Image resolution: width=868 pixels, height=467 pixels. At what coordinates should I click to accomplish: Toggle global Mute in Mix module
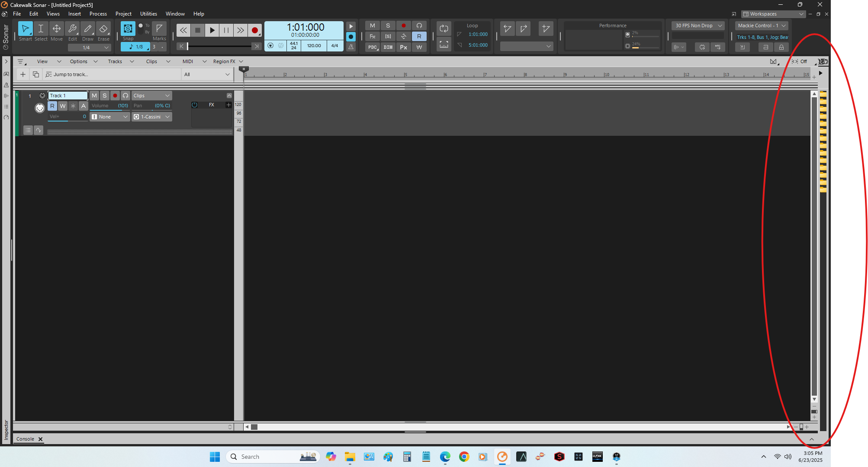click(x=373, y=26)
